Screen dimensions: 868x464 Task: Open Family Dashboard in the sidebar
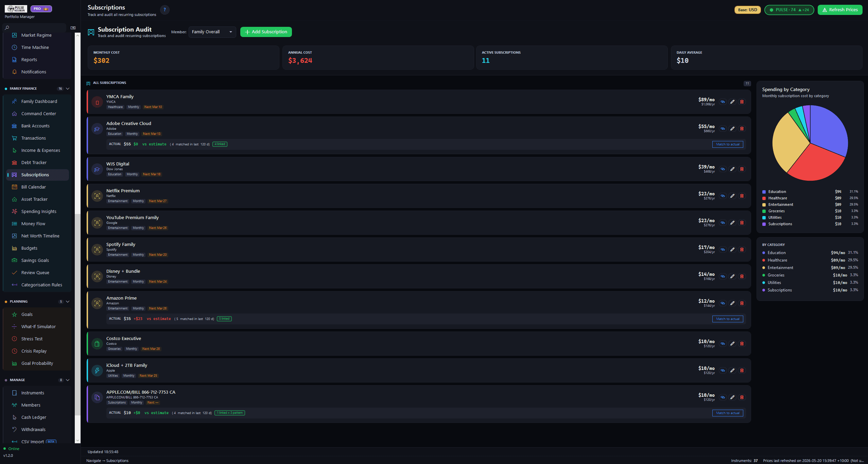[x=37, y=102]
